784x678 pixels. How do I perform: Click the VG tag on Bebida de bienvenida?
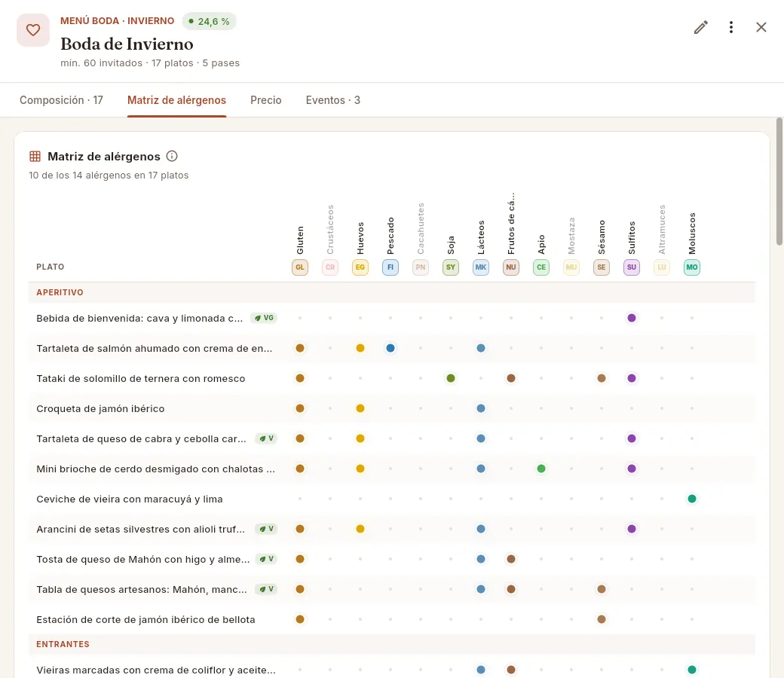click(264, 318)
